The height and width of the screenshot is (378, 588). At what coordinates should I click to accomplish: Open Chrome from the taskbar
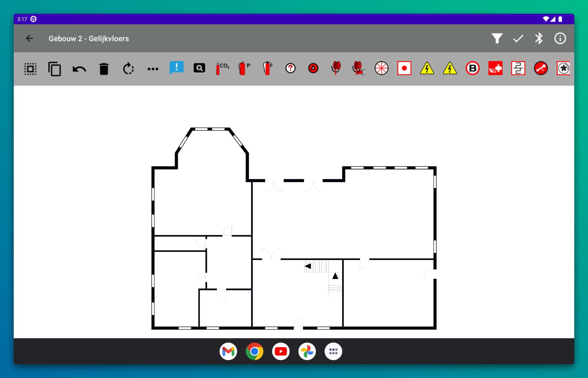[x=254, y=351]
